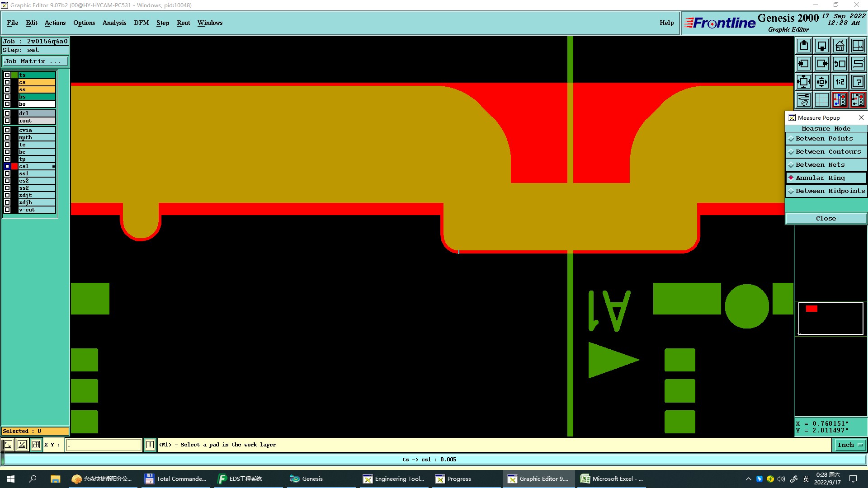The image size is (868, 488).
Task: Click the exclamation mark icon beside XY field
Action: pyautogui.click(x=150, y=445)
